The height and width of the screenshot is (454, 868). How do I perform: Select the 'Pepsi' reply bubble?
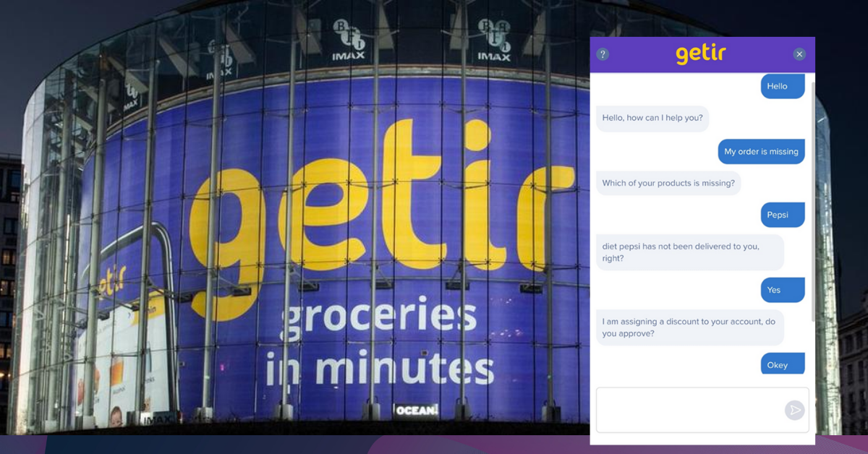783,215
